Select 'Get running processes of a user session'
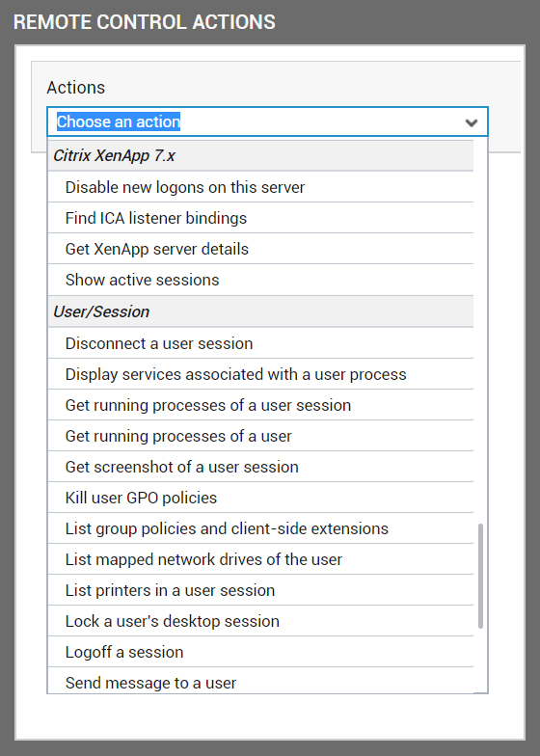The width and height of the screenshot is (540, 756). click(260, 405)
